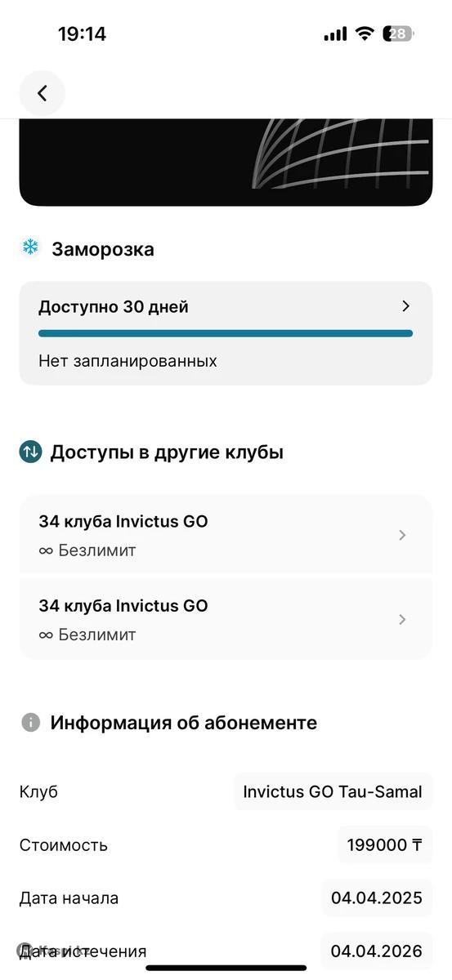Open the Доступно 30 дней freeze card
Viewport: 452px width, 980px height.
point(226,333)
